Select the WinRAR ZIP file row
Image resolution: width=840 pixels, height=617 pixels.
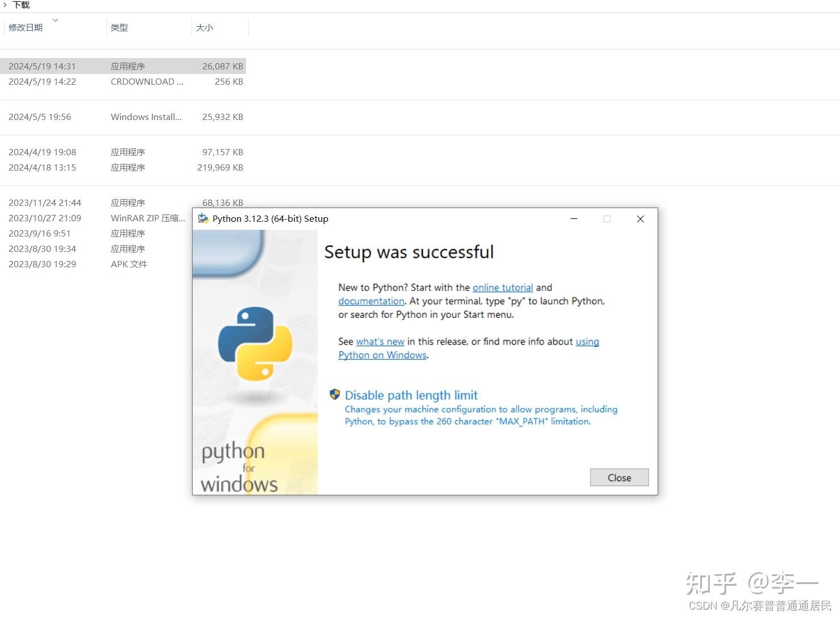[x=97, y=218]
